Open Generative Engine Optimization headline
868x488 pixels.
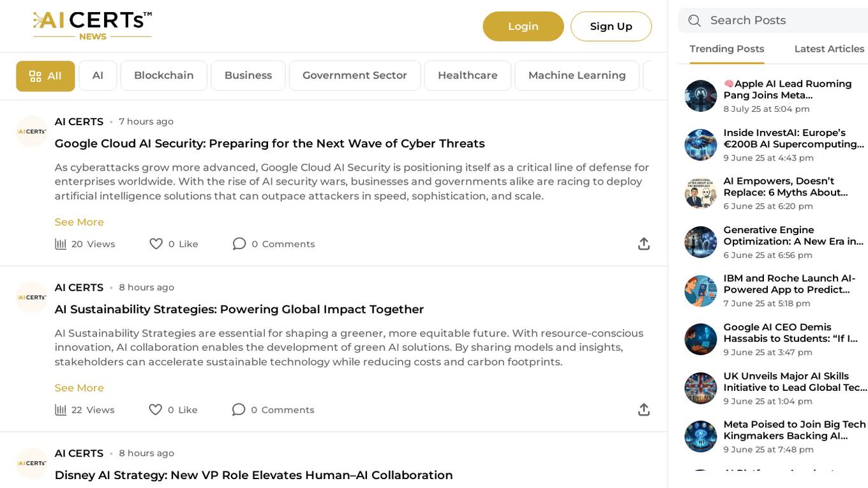(x=793, y=236)
